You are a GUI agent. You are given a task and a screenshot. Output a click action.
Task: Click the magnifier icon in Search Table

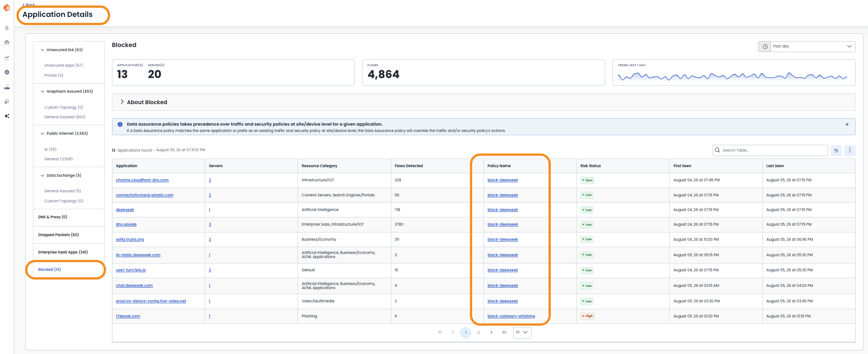(718, 150)
